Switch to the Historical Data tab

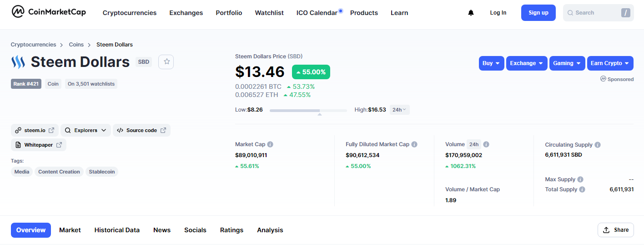coord(117,230)
